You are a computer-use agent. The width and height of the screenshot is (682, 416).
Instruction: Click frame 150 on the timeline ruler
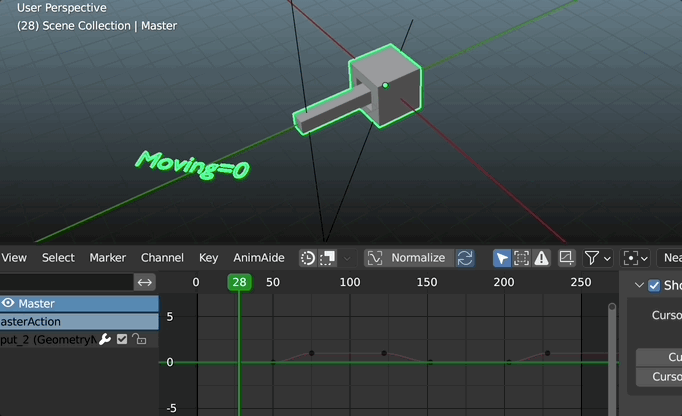pos(427,282)
